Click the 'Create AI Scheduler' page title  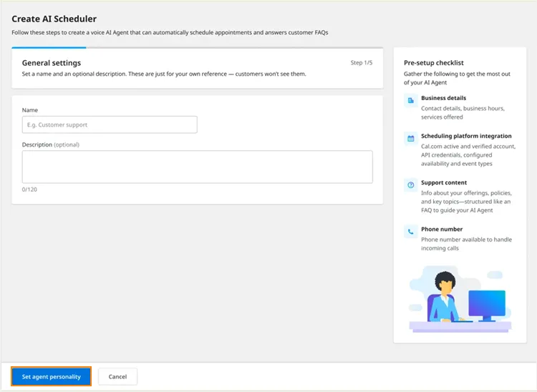(54, 19)
